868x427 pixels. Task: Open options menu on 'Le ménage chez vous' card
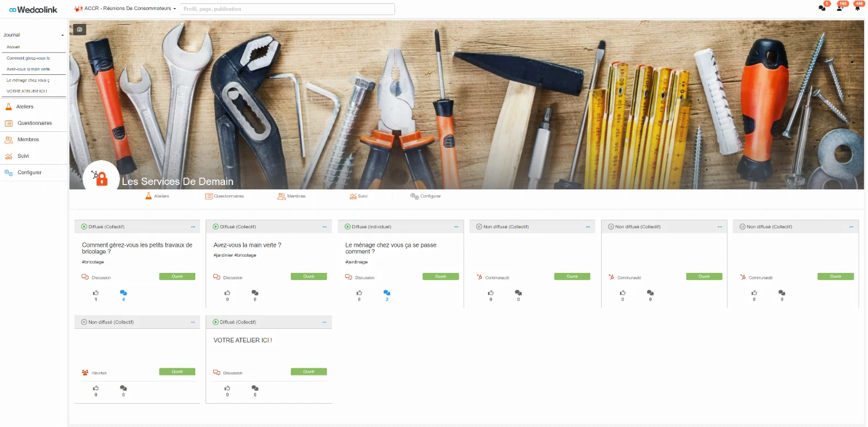click(x=456, y=227)
